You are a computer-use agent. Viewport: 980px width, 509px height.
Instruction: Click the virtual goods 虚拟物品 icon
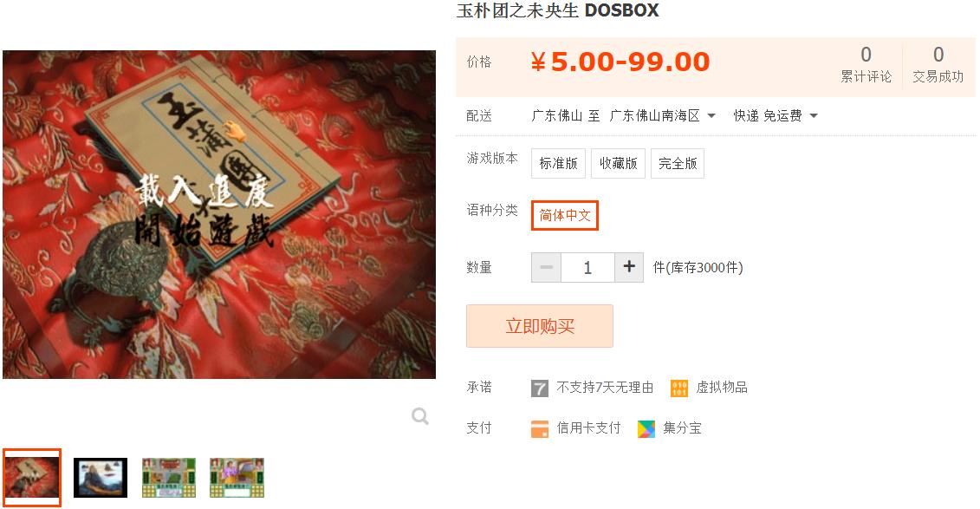[678, 388]
